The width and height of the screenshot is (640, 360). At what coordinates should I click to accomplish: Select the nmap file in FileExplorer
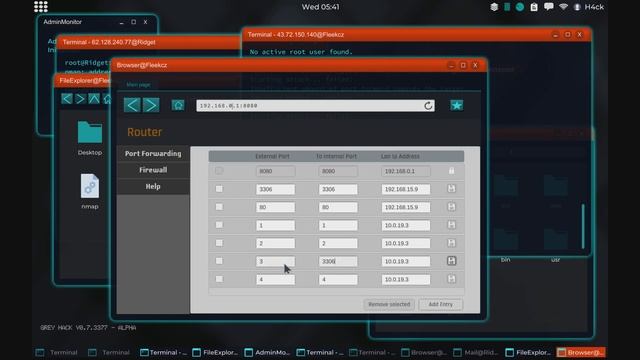[90, 191]
